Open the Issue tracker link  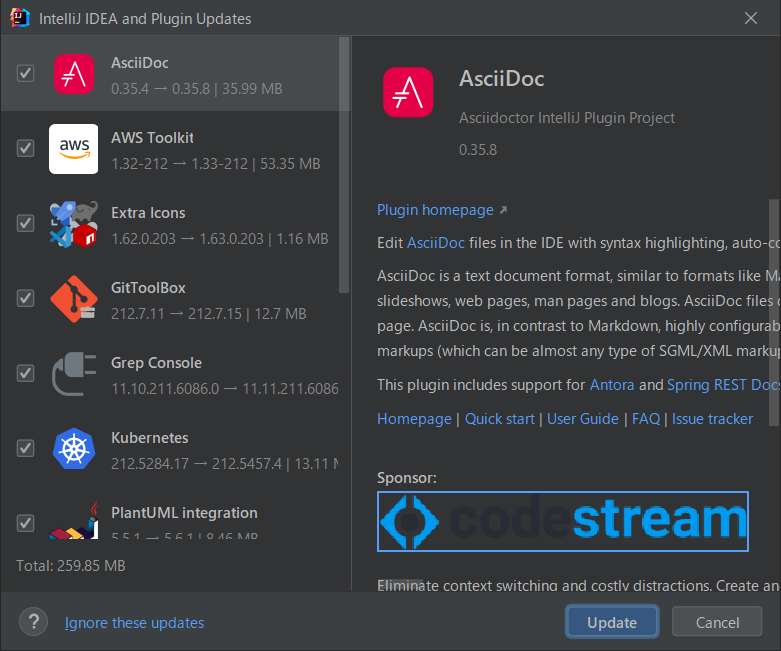(x=712, y=419)
